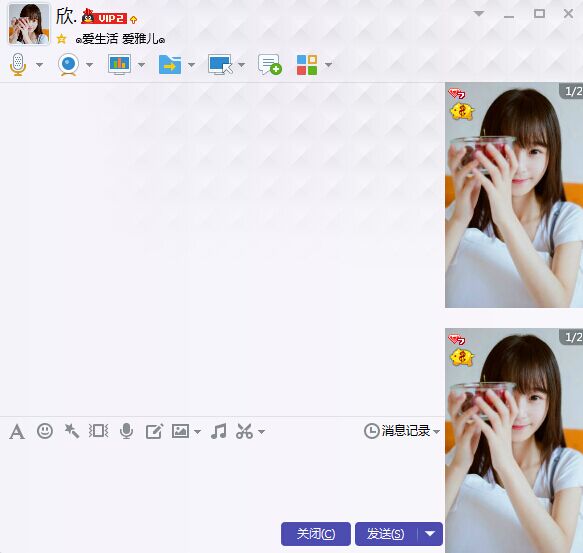Viewport: 583px width, 553px height.
Task: Send a window shake nudge
Action: 99,431
